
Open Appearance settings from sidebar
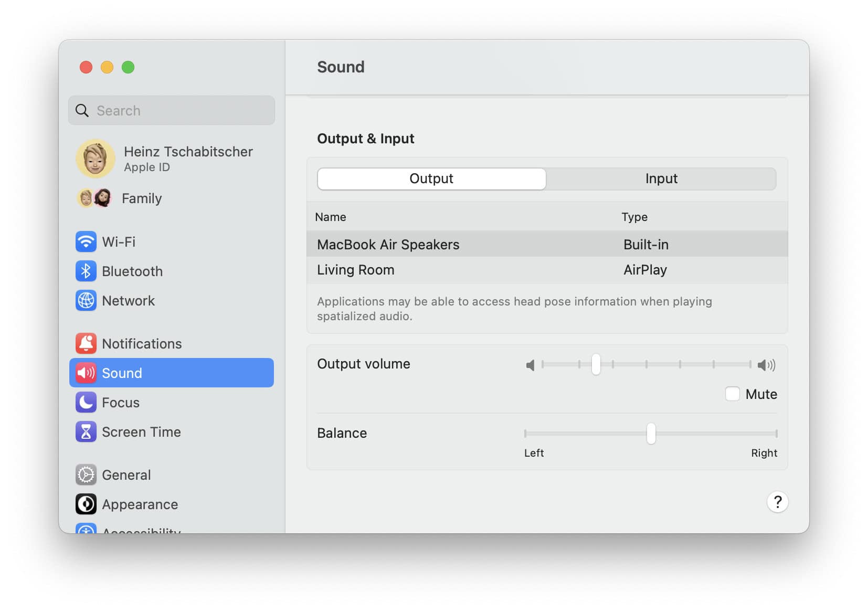86,504
